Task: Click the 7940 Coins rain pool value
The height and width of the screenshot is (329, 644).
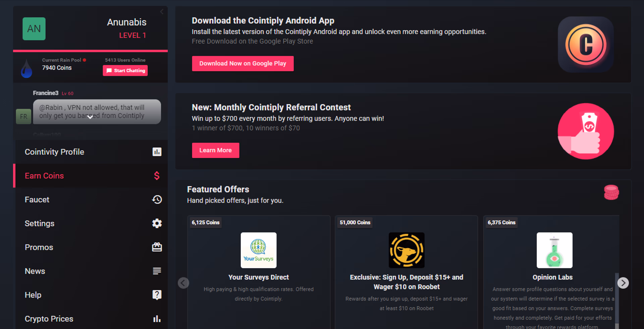Action: coord(57,68)
